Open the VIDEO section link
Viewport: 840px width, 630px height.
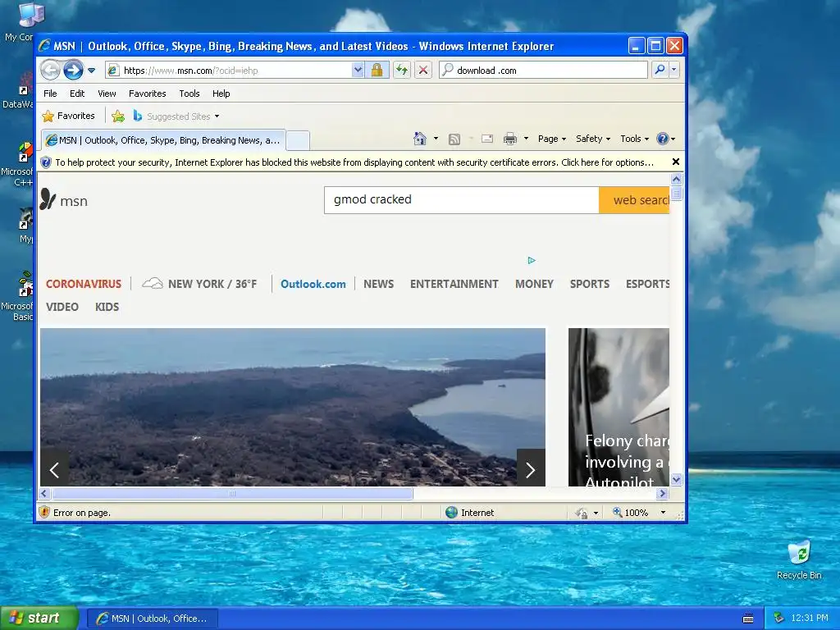click(62, 307)
